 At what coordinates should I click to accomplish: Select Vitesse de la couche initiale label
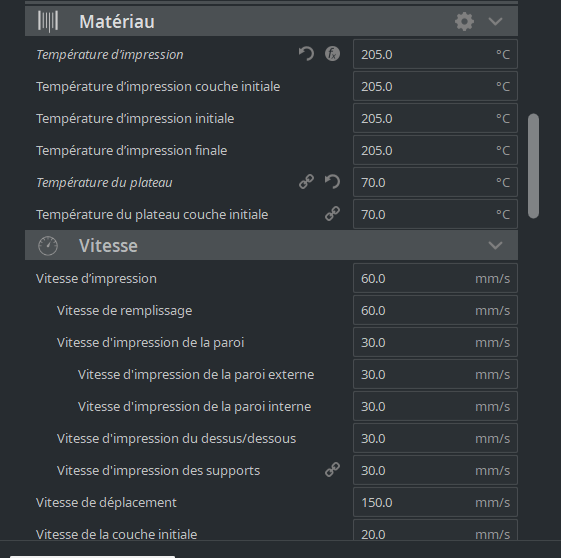(117, 534)
